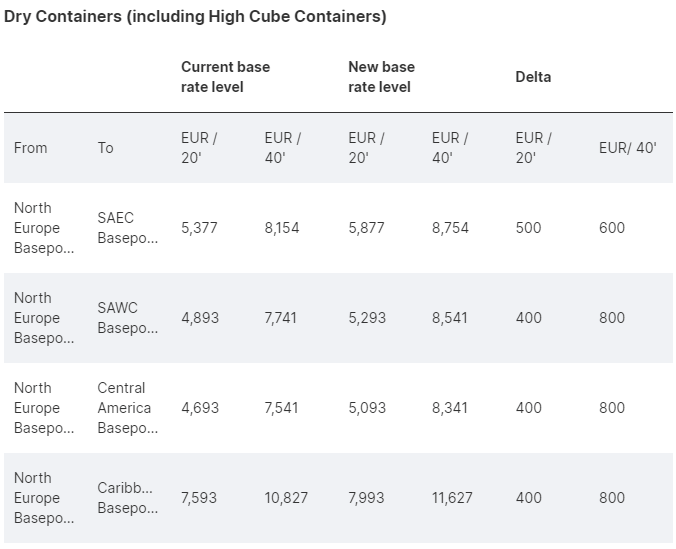The width and height of the screenshot is (676, 549).
Task: Select the SAWC Baseports destination cell
Action: 127,318
